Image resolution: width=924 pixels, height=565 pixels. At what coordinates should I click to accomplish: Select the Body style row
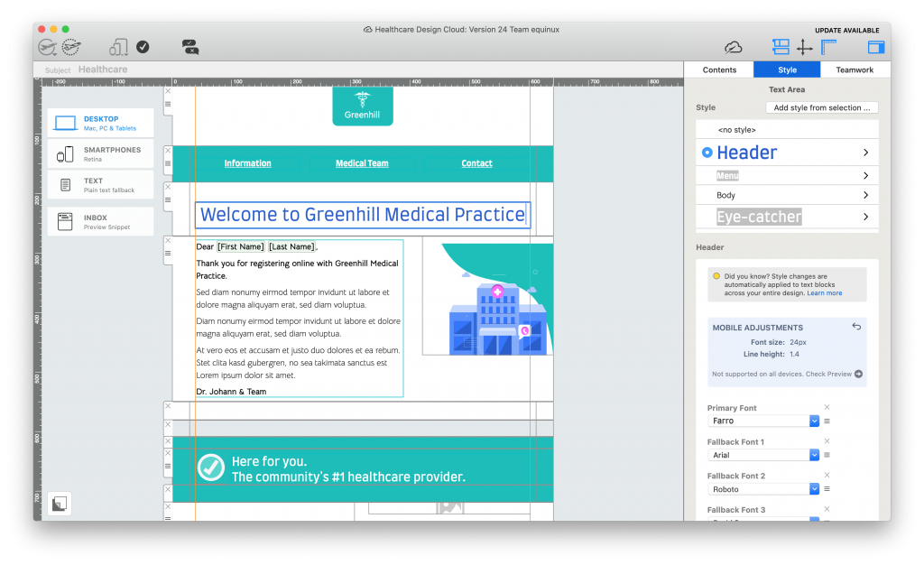click(x=787, y=195)
